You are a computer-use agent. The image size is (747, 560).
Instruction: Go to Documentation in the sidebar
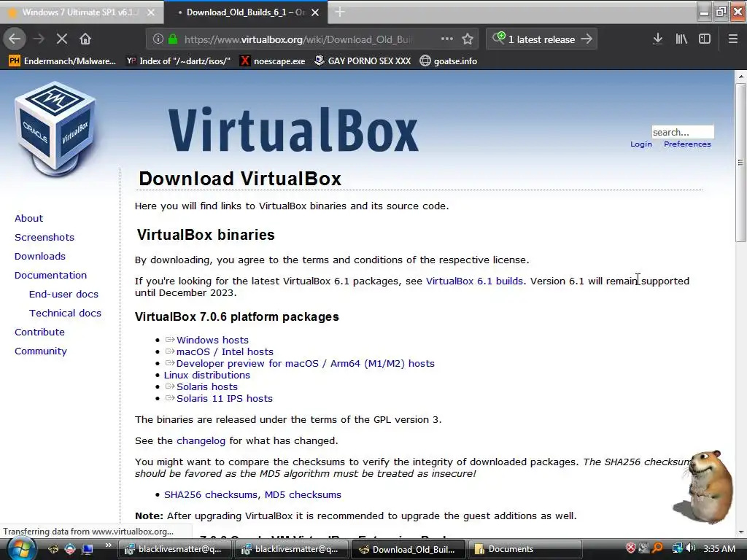50,275
